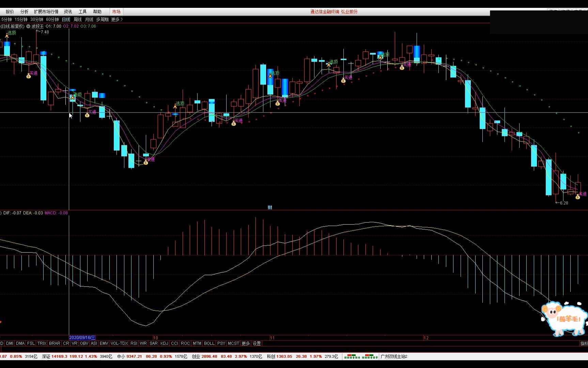Select the MCST indicator tab

tap(233, 343)
